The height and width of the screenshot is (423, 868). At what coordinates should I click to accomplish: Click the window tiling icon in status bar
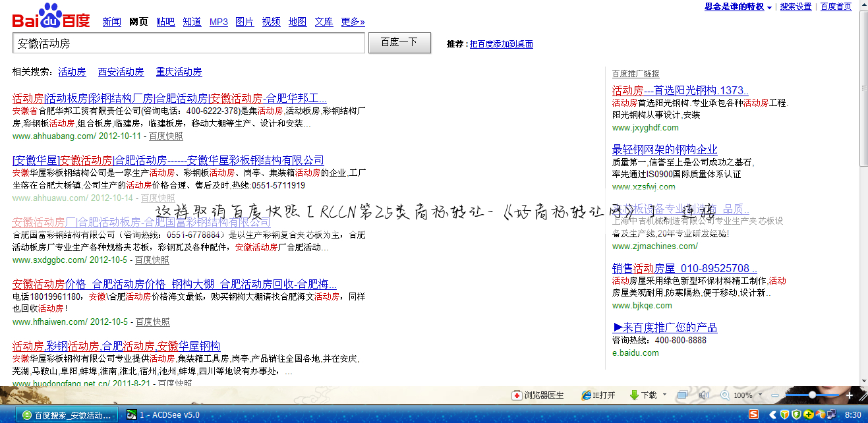click(x=682, y=395)
